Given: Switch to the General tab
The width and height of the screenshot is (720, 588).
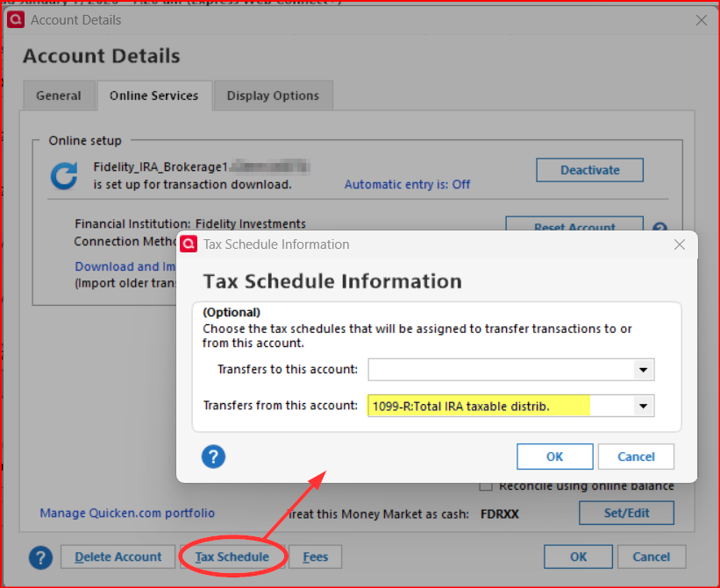Looking at the screenshot, I should (x=59, y=96).
